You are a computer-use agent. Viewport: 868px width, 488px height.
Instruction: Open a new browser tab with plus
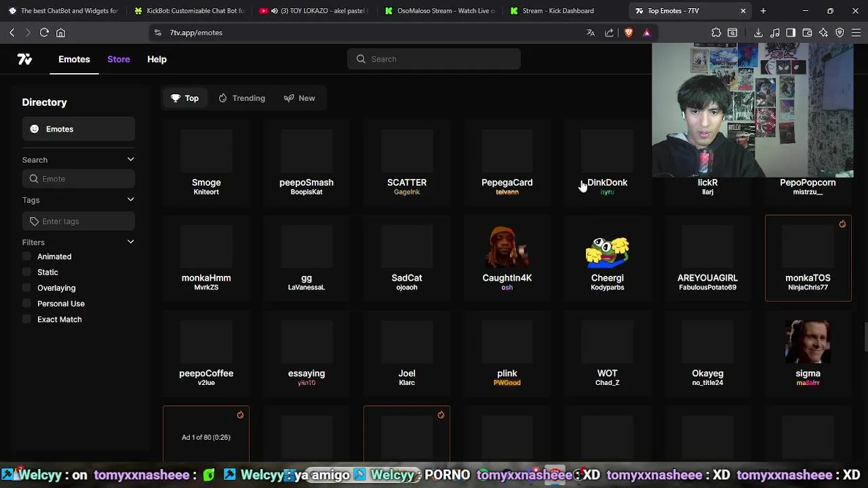point(763,11)
